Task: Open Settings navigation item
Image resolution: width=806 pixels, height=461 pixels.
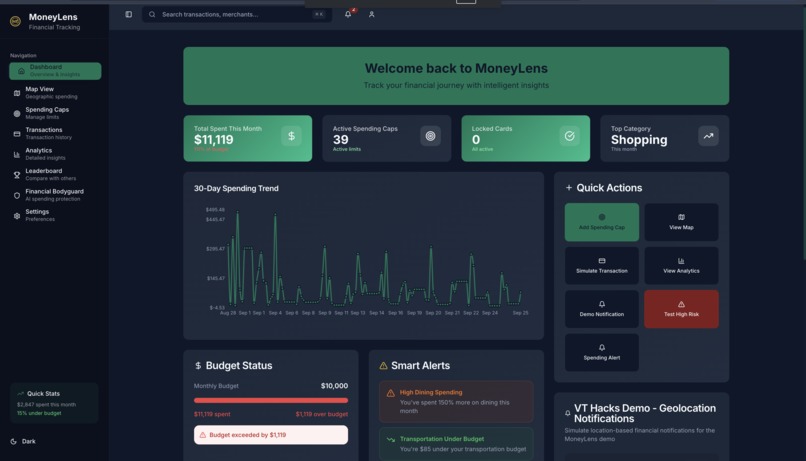Action: click(x=55, y=215)
